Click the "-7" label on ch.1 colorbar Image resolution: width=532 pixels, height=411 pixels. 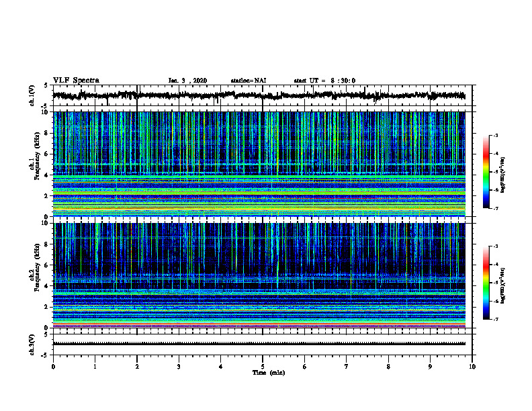(496, 208)
